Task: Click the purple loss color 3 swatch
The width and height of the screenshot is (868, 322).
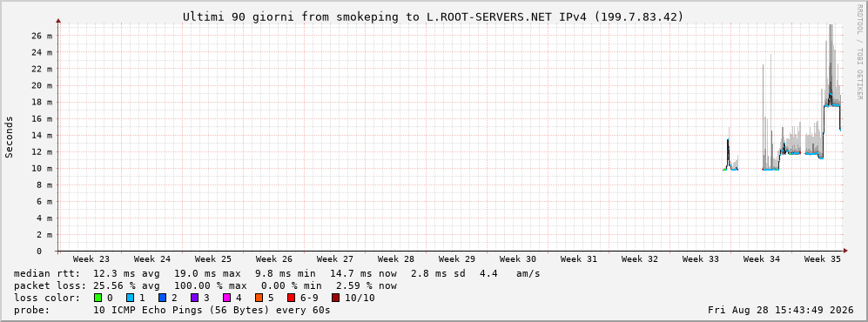Action: pos(194,299)
